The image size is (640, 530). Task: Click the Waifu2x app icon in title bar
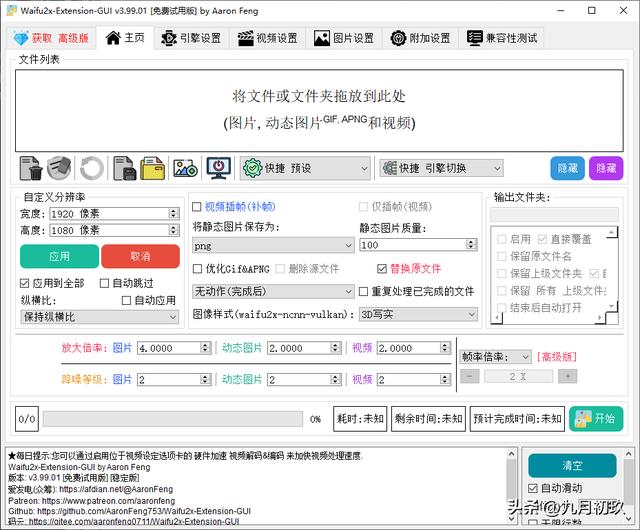(x=11, y=10)
